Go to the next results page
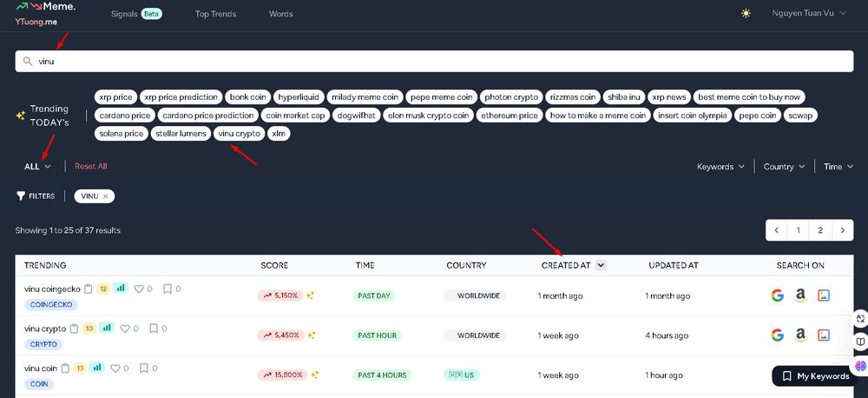This screenshot has height=398, width=868. tap(843, 230)
